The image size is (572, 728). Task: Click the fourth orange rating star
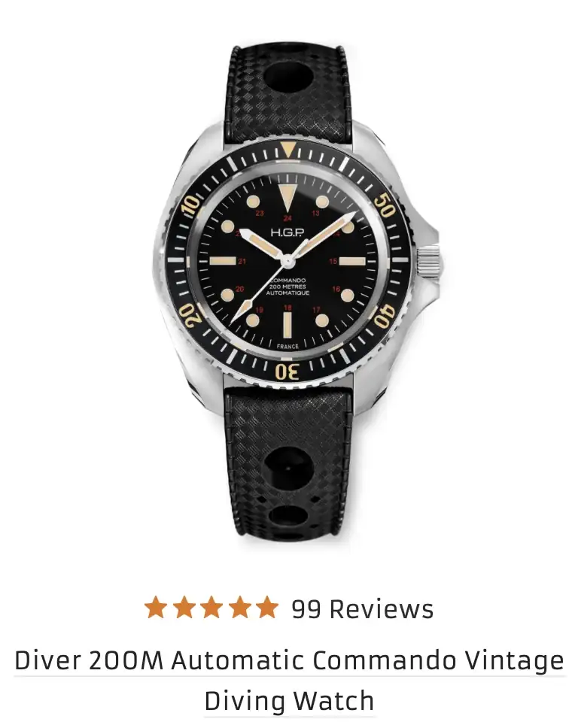point(239,607)
